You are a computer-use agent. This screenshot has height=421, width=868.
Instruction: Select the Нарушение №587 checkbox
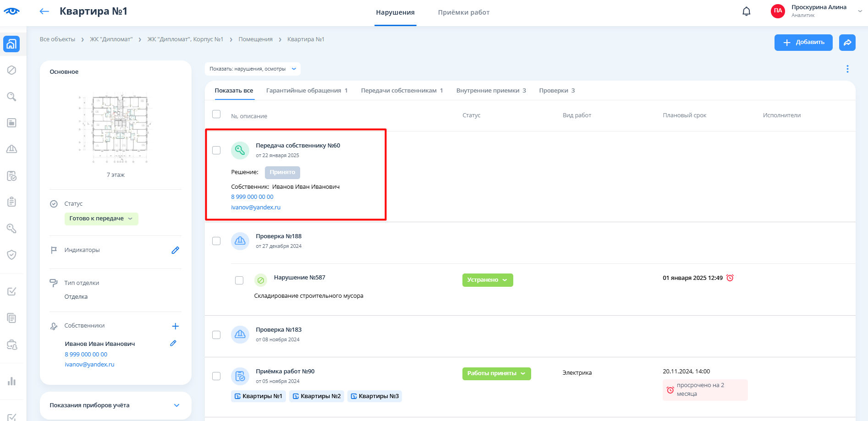239,280
